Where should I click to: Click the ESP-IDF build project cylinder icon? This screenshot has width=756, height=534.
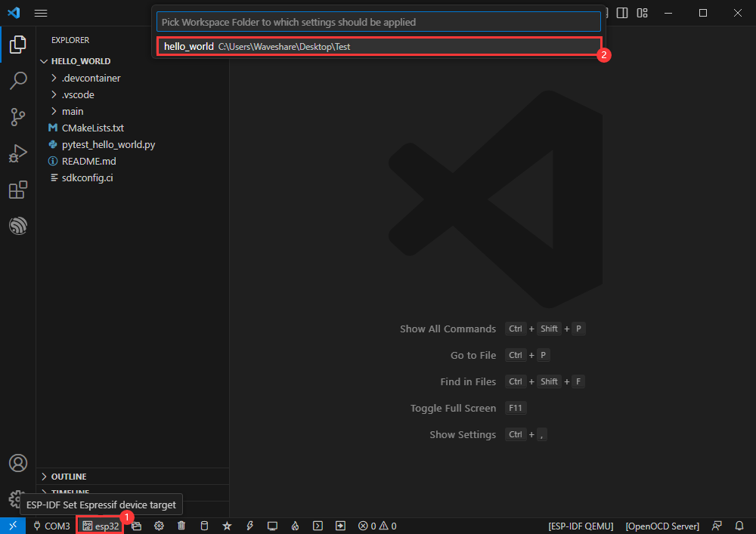click(204, 526)
